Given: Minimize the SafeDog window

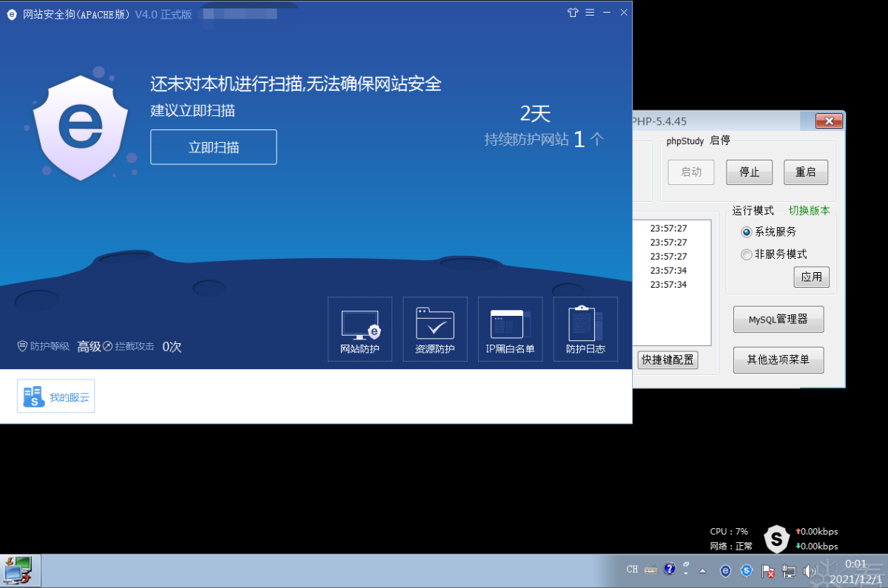Looking at the screenshot, I should pyautogui.click(x=607, y=13).
